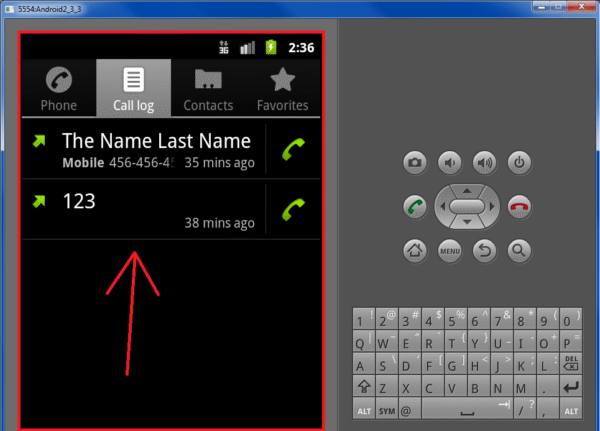The height and width of the screenshot is (431, 600).
Task: Click the @ key on keyboard
Action: click(410, 408)
